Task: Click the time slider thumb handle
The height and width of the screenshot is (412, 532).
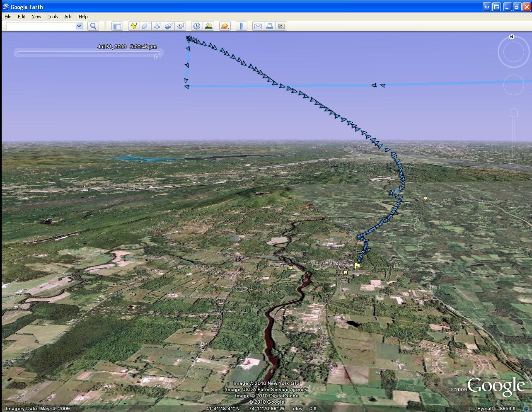Action: [157, 56]
